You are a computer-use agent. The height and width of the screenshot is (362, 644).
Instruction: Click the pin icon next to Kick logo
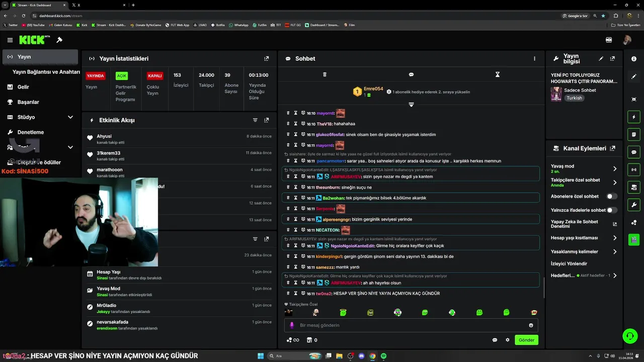59,40
